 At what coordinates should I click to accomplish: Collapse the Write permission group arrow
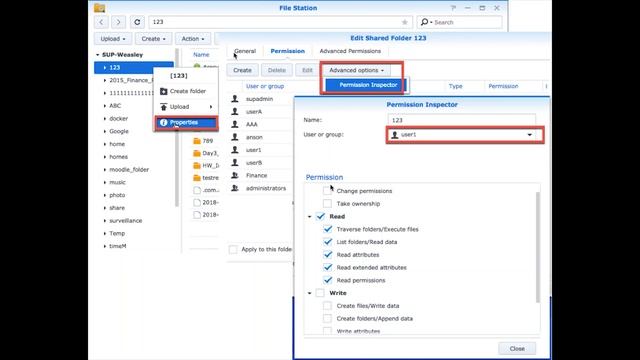(x=309, y=293)
